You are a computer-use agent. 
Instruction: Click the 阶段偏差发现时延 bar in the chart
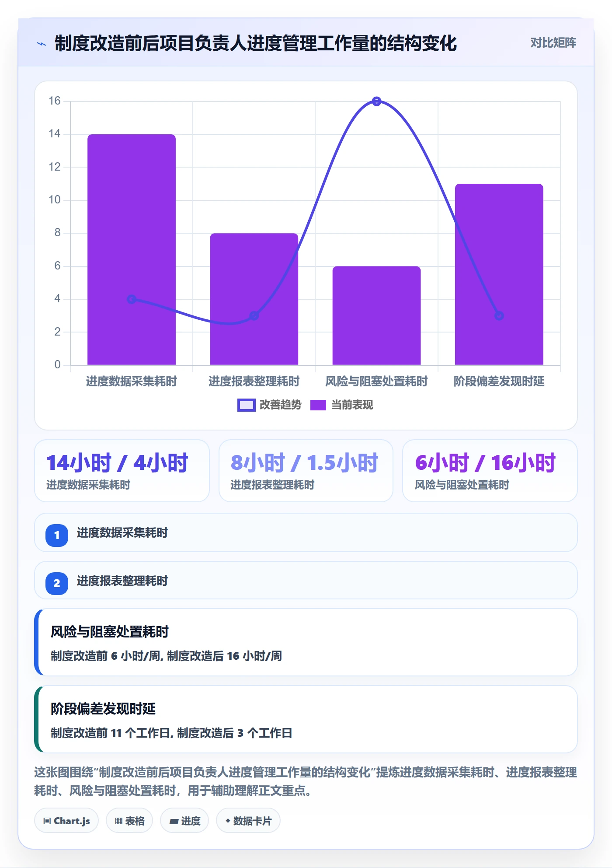(x=499, y=274)
